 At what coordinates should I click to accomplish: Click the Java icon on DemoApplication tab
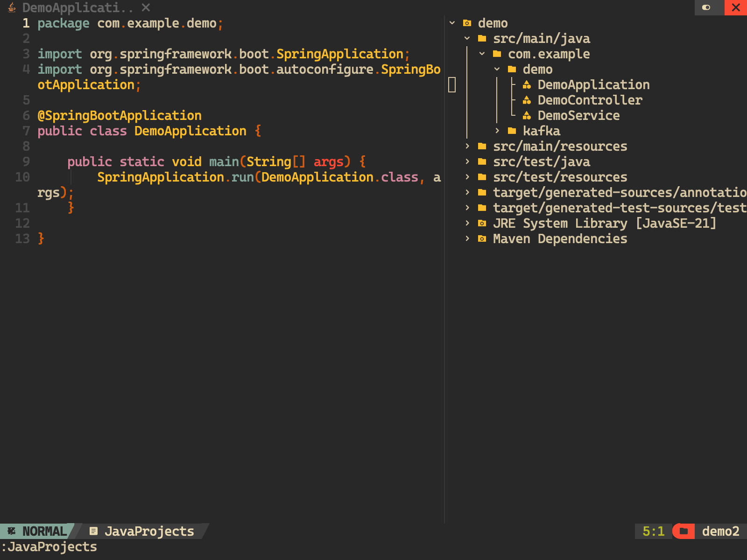[12, 7]
